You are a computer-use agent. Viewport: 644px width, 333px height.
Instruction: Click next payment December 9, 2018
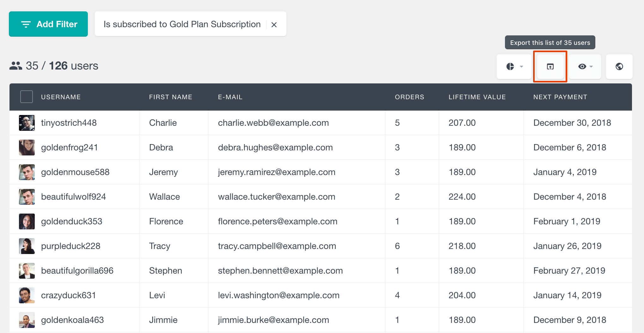pos(570,320)
